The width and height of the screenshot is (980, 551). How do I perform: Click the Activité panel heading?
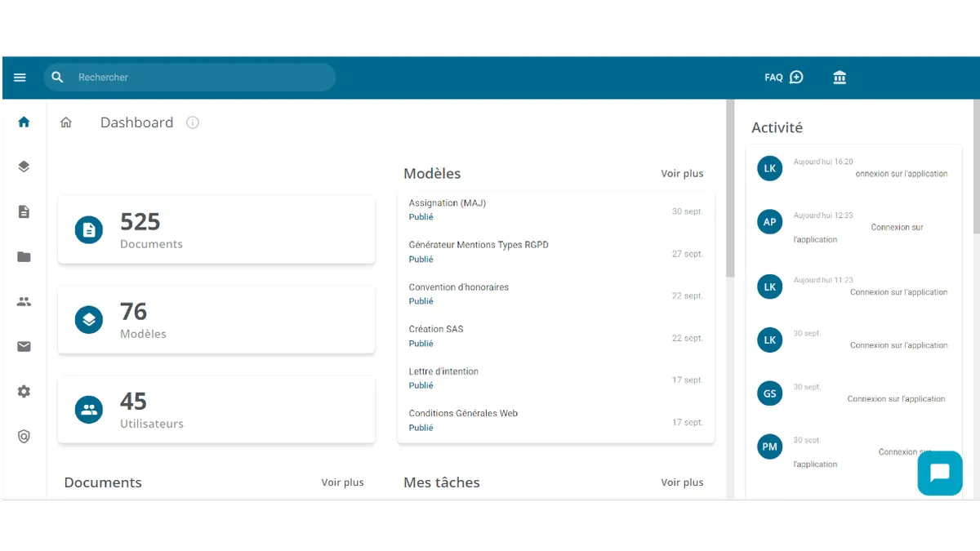[x=777, y=127]
